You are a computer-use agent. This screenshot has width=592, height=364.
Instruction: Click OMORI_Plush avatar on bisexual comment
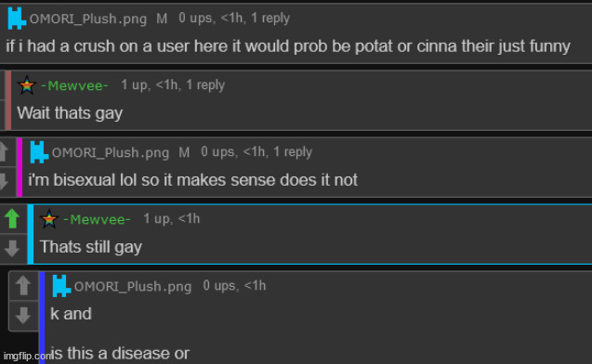[x=39, y=152]
